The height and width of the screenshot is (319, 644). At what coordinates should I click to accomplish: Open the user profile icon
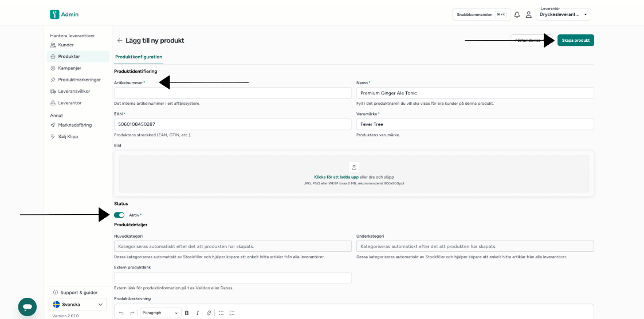coord(529,15)
